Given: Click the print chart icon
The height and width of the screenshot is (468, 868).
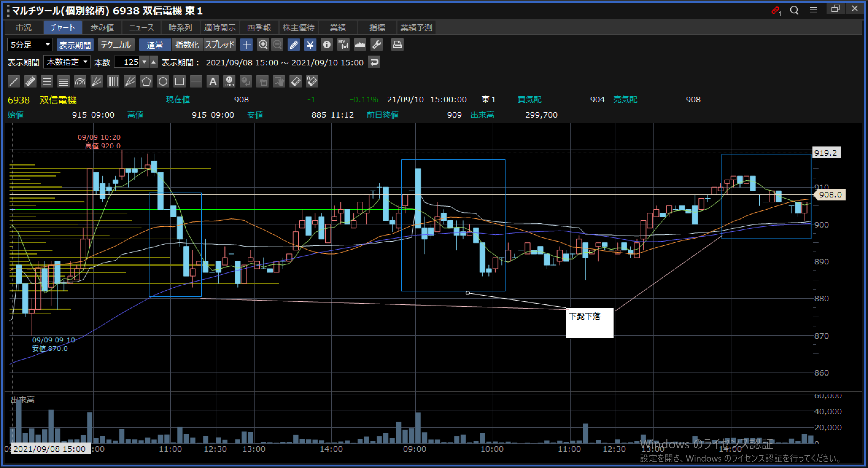Looking at the screenshot, I should pos(397,45).
